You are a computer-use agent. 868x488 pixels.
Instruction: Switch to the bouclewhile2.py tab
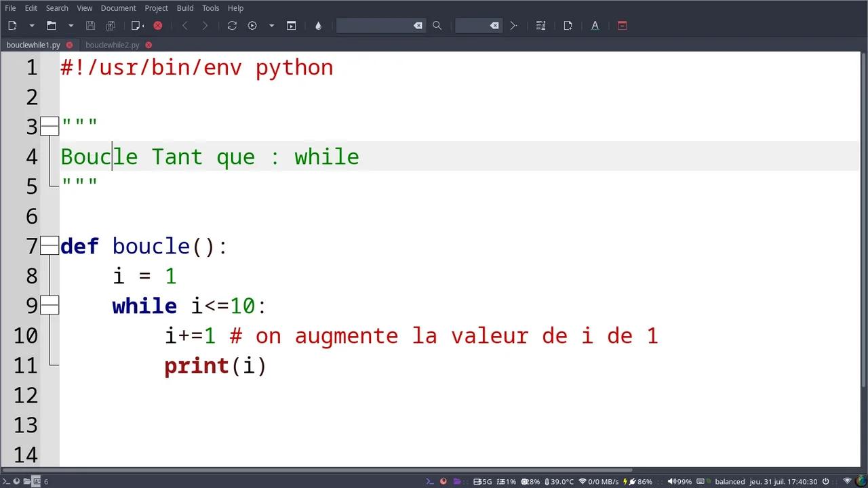112,45
